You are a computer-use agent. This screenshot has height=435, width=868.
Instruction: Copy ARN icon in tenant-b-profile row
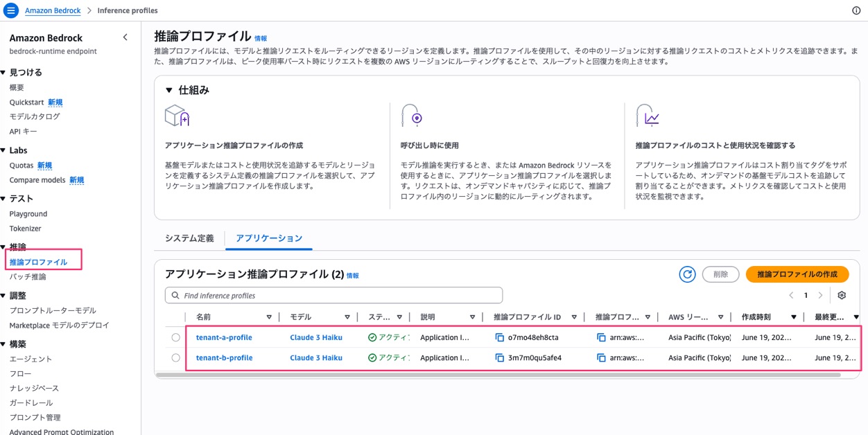(x=601, y=358)
